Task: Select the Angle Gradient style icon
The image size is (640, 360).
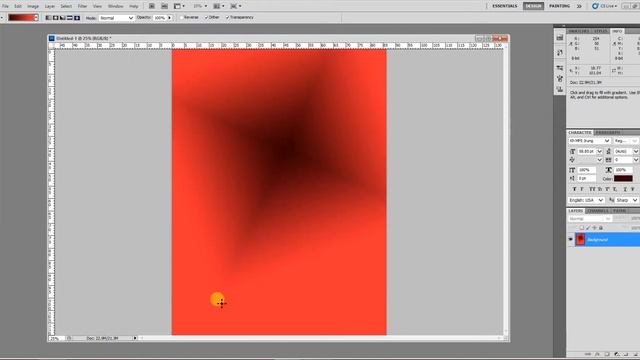Action: tap(62, 18)
